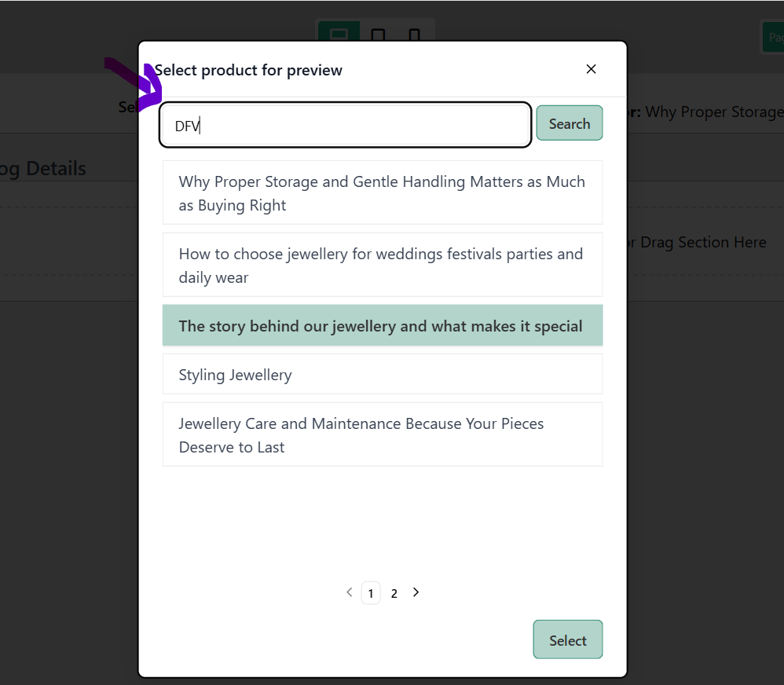Select Jewellery Care and Maintenance entry
784x685 pixels.
pyautogui.click(x=383, y=435)
